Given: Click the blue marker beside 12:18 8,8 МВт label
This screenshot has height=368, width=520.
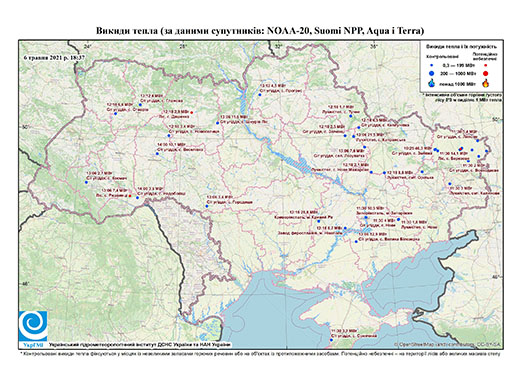Looking at the screenshot, I should tap(384, 173).
